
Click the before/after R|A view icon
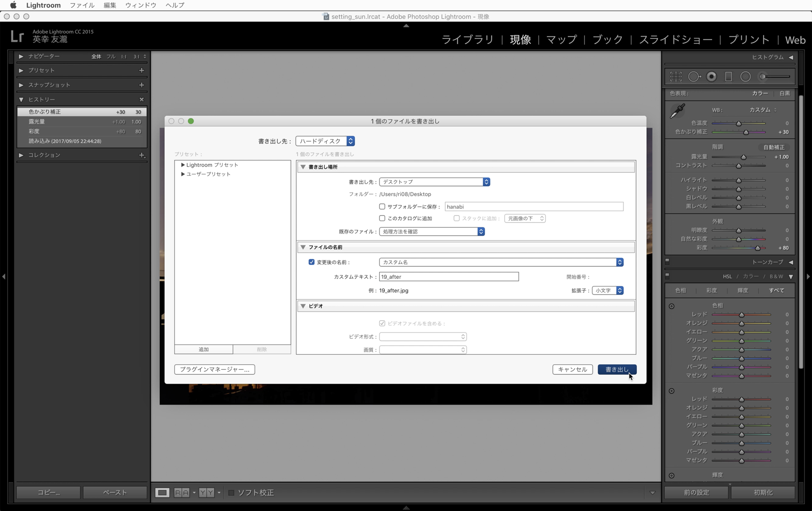182,493
